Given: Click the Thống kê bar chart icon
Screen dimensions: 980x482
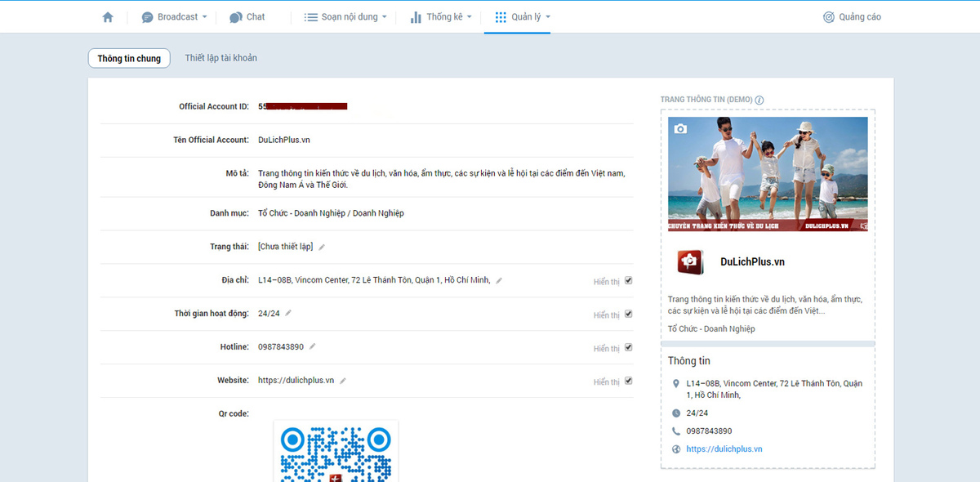Looking at the screenshot, I should (416, 17).
